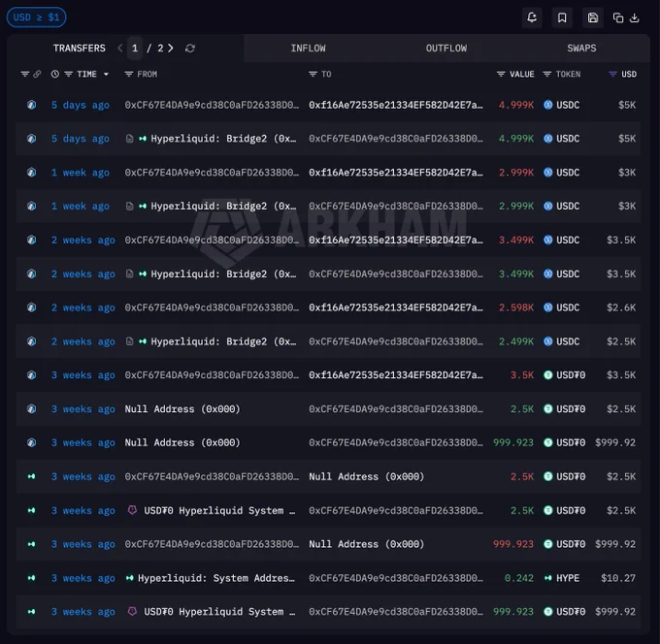Refresh transfers with the circular arrows icon
Screen dimensions: 660x644
point(190,48)
